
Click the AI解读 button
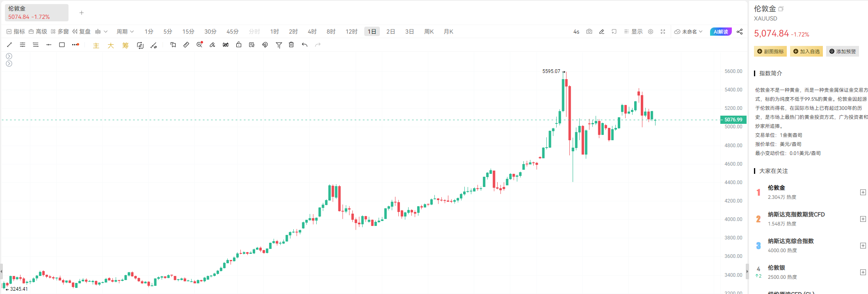pos(721,32)
